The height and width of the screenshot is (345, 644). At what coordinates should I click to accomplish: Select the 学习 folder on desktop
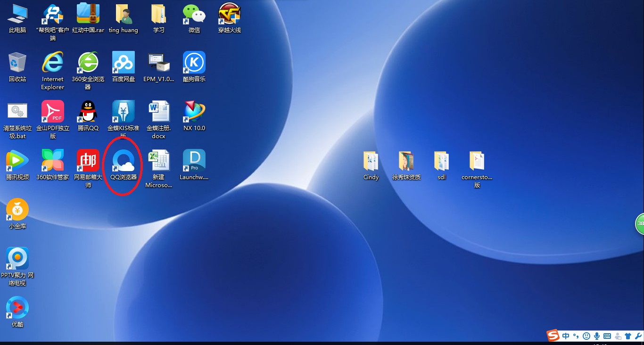[159, 18]
